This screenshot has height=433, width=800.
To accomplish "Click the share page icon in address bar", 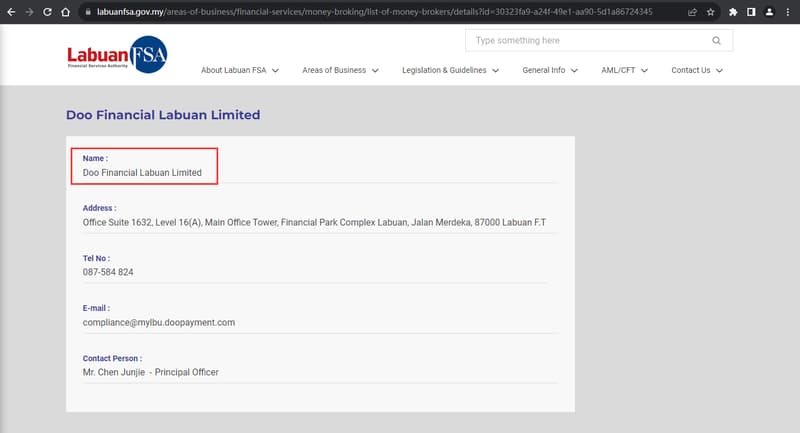I will pyautogui.click(x=692, y=12).
